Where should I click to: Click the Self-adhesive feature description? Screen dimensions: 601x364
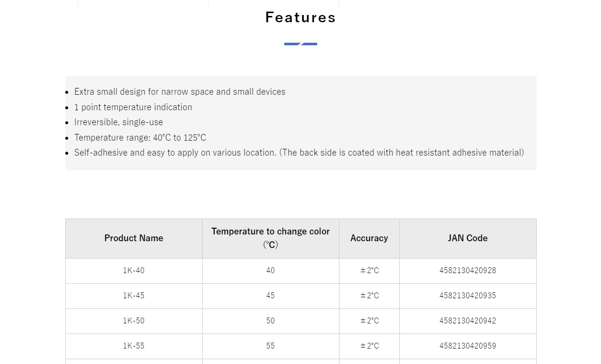(299, 153)
